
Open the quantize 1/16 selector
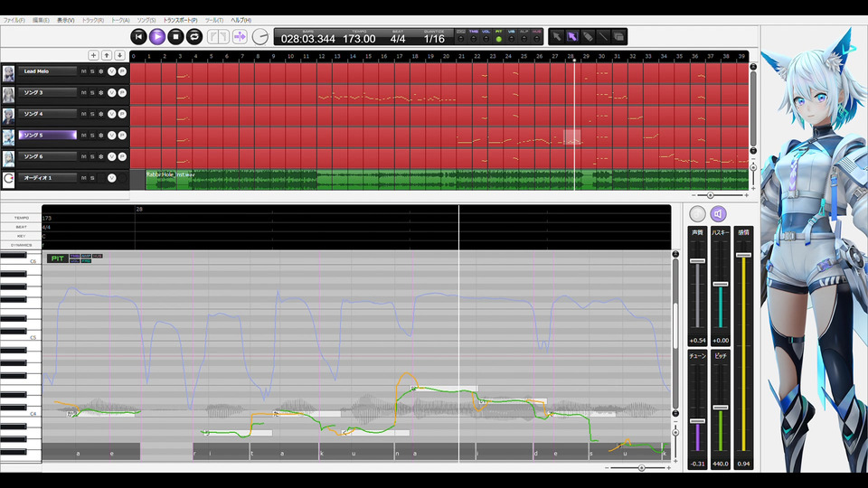tap(434, 39)
